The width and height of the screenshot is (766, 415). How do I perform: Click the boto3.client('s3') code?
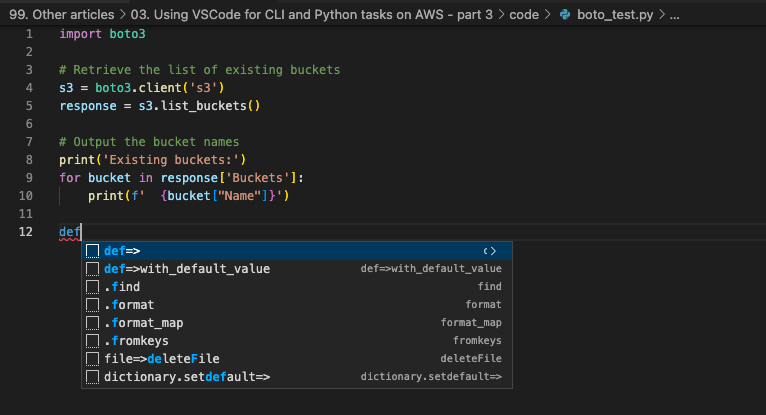point(160,88)
